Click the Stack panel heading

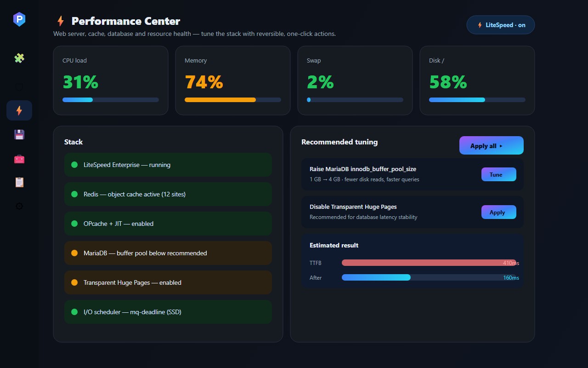pos(73,142)
